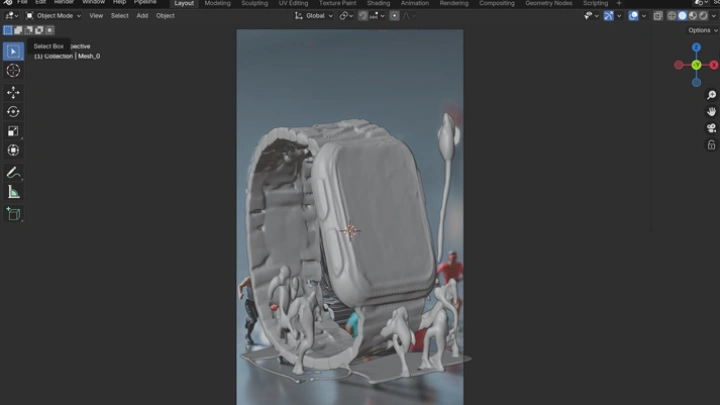Viewport: 720px width, 405px height.
Task: Set selection mode to Set New
Action: (x=8, y=30)
